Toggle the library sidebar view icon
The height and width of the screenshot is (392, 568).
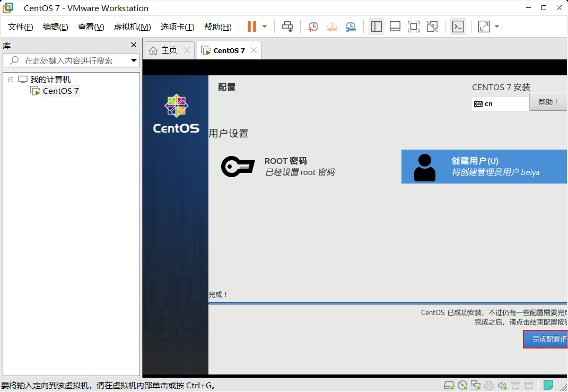[377, 27]
